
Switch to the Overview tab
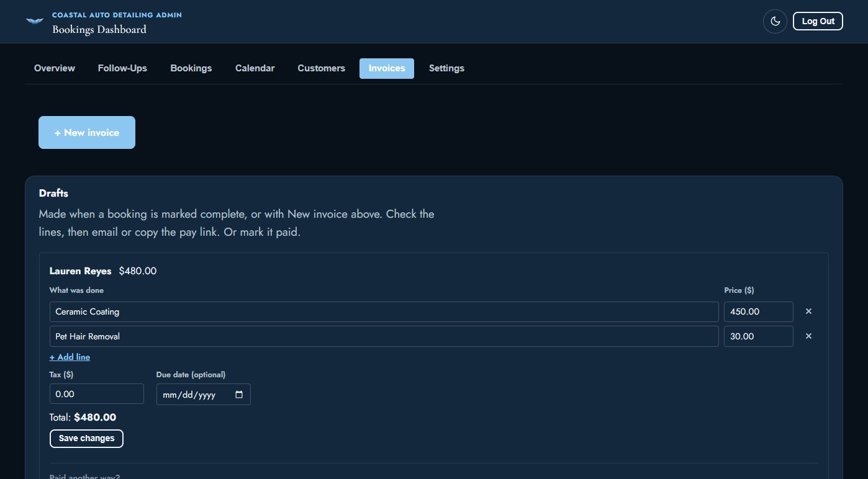coord(55,68)
